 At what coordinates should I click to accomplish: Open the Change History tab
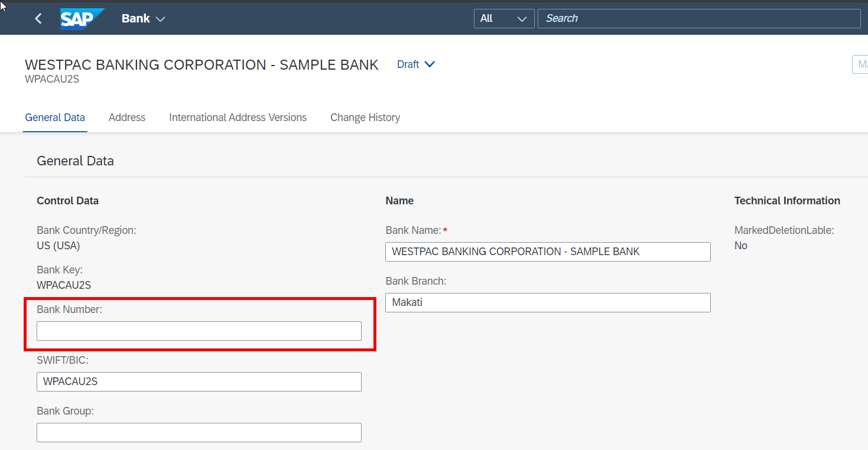click(365, 118)
